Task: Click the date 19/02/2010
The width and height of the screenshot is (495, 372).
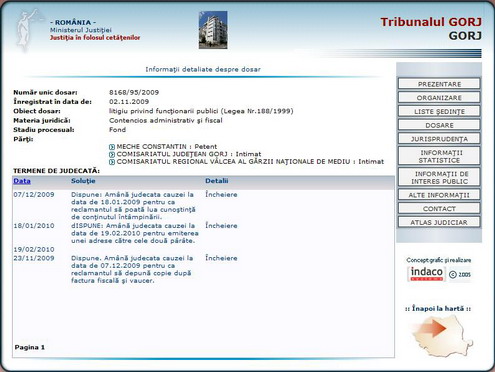Action: click(34, 250)
